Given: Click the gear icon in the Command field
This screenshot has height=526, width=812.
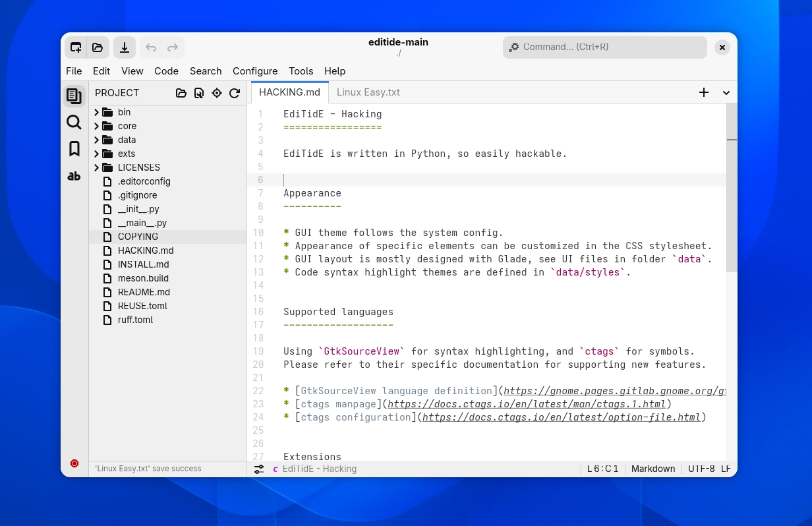Looking at the screenshot, I should click(514, 47).
